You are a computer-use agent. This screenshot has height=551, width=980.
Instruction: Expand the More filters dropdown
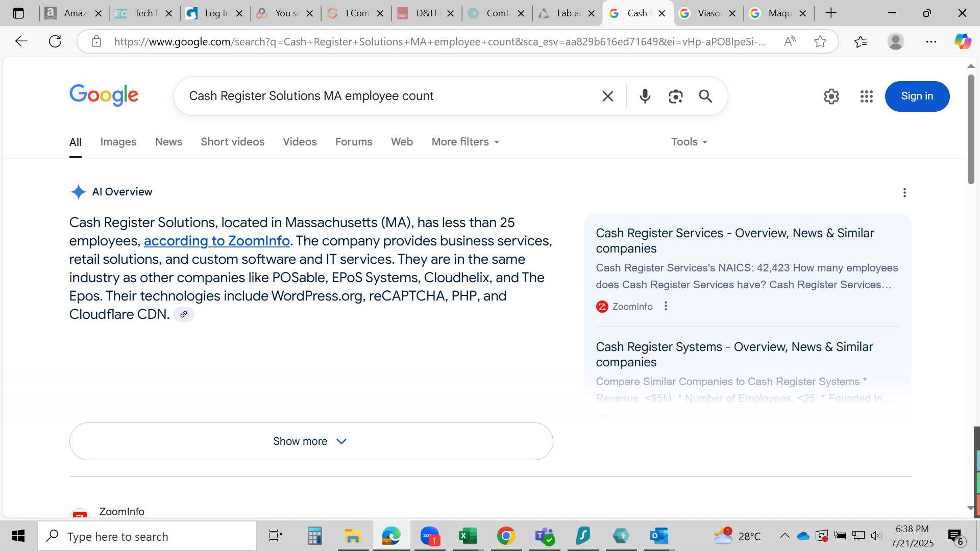(x=465, y=142)
